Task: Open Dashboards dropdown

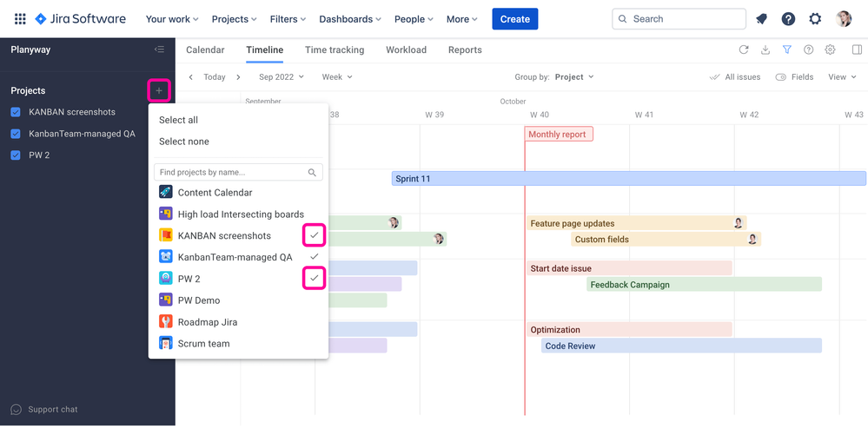Action: pyautogui.click(x=350, y=19)
